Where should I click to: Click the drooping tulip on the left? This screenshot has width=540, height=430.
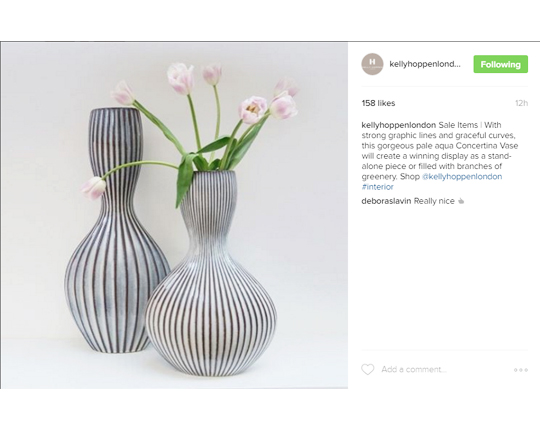point(93,188)
